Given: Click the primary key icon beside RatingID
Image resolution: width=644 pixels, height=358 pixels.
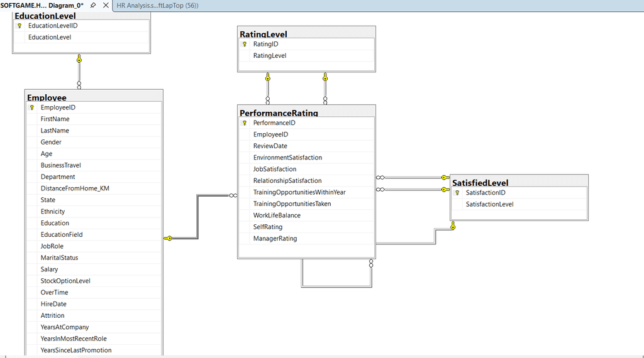Looking at the screenshot, I should tap(244, 45).
